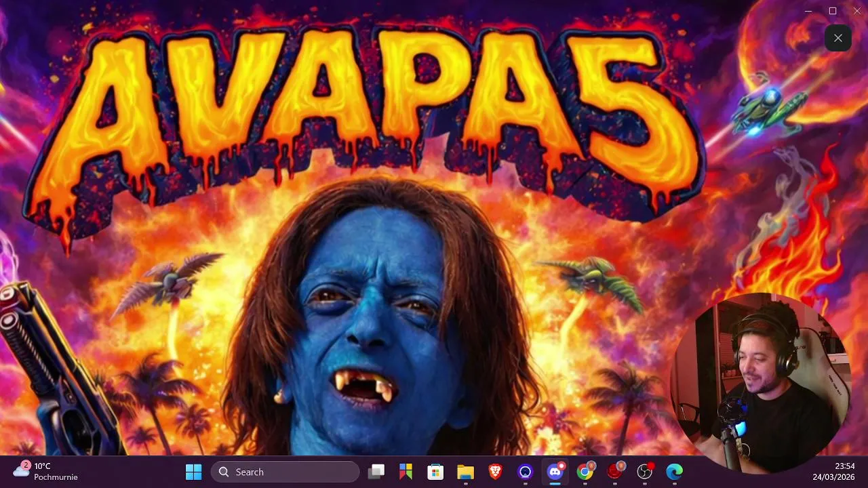
Task: Launch Brave browser from the taskbar
Action: click(495, 472)
